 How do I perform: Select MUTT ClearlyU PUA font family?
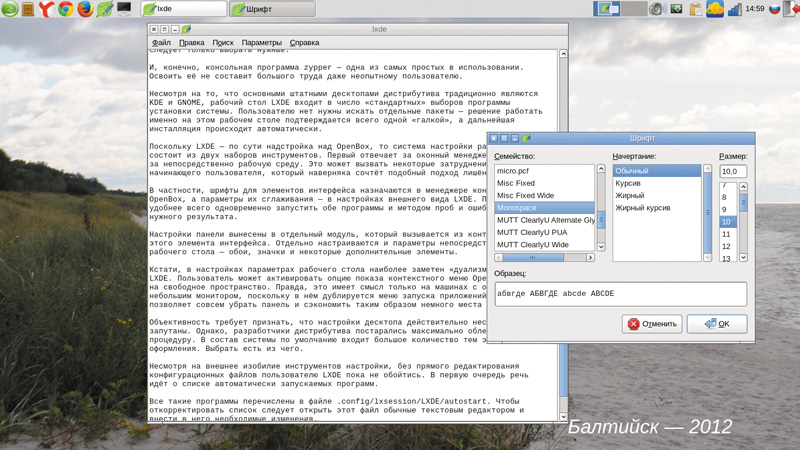click(544, 232)
